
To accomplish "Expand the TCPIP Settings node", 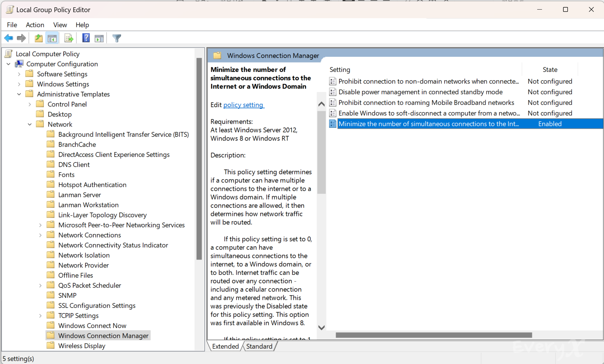I will pos(41,316).
